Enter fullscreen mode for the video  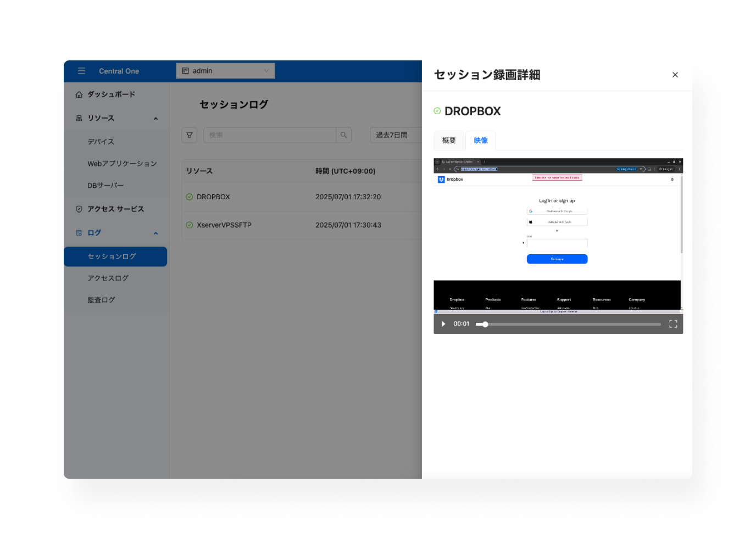673,324
